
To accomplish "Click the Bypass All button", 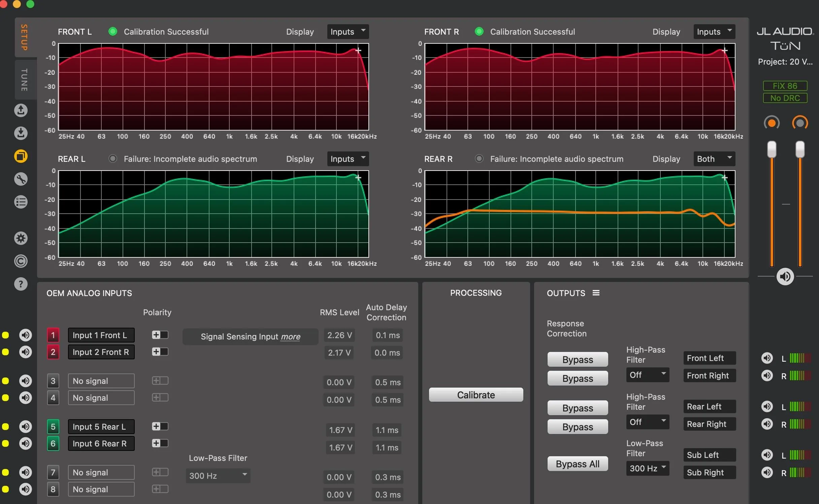I will click(578, 464).
